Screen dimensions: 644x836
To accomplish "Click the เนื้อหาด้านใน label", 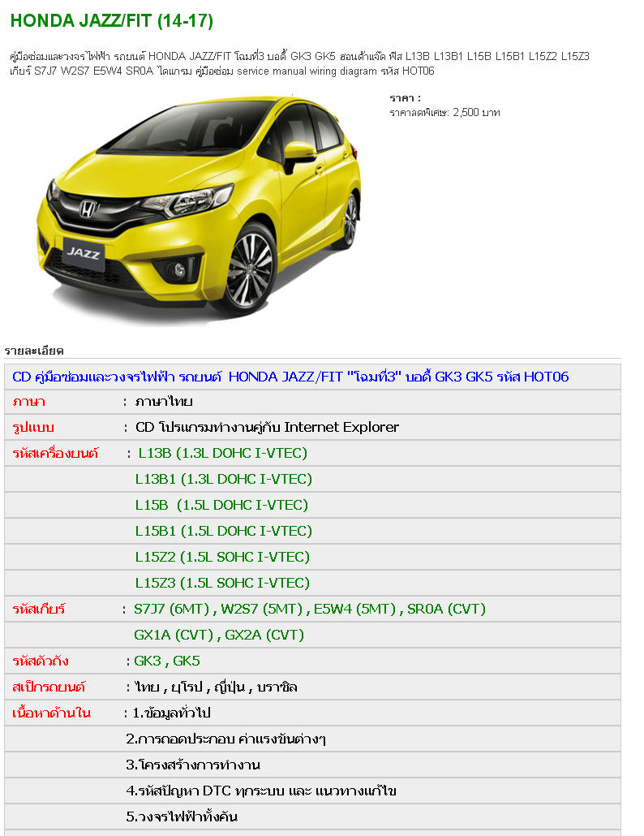I will 51,713.
